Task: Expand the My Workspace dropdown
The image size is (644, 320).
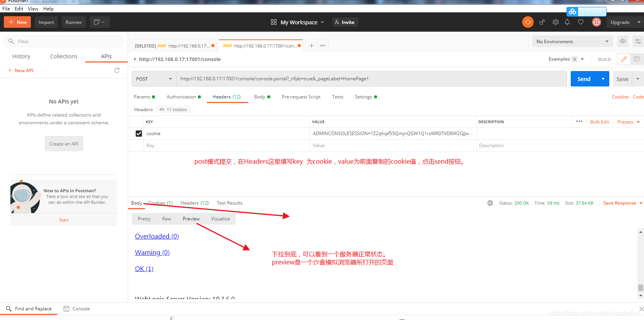Action: (x=302, y=22)
